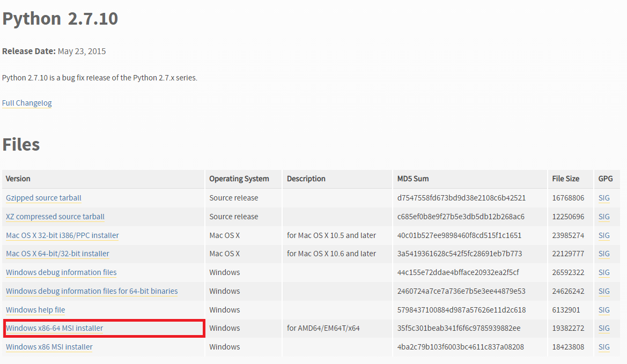627x364 pixels.
Task: Open the plain Windows debug information files link
Action: [x=61, y=272]
